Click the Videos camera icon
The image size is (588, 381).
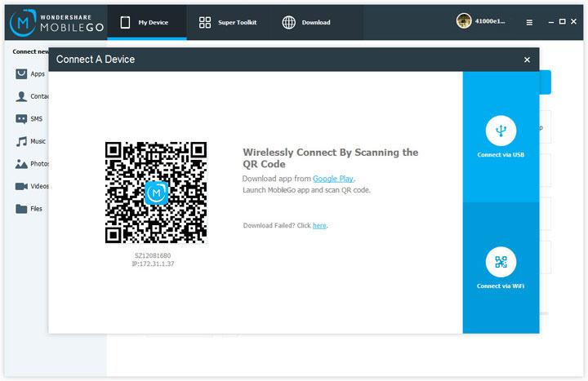21,186
